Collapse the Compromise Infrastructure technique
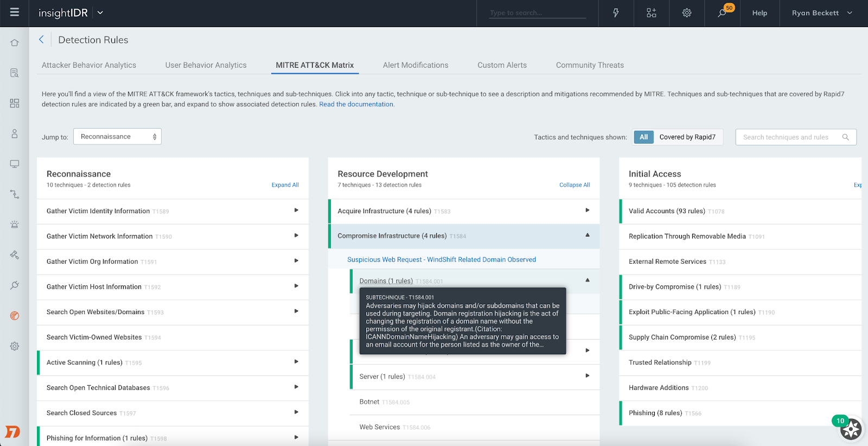The image size is (868, 446). [x=587, y=235]
